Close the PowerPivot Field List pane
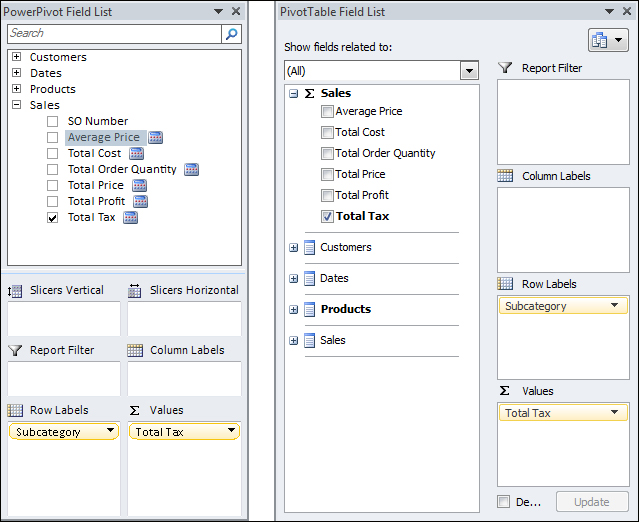 click(236, 11)
